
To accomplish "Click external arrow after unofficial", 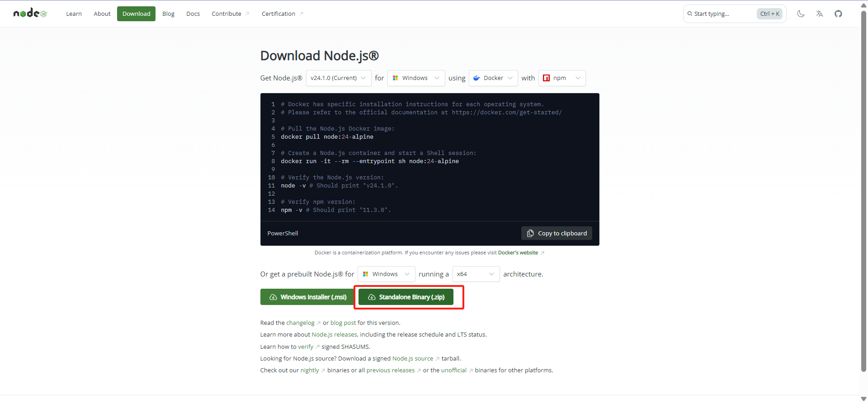I will [x=471, y=370].
